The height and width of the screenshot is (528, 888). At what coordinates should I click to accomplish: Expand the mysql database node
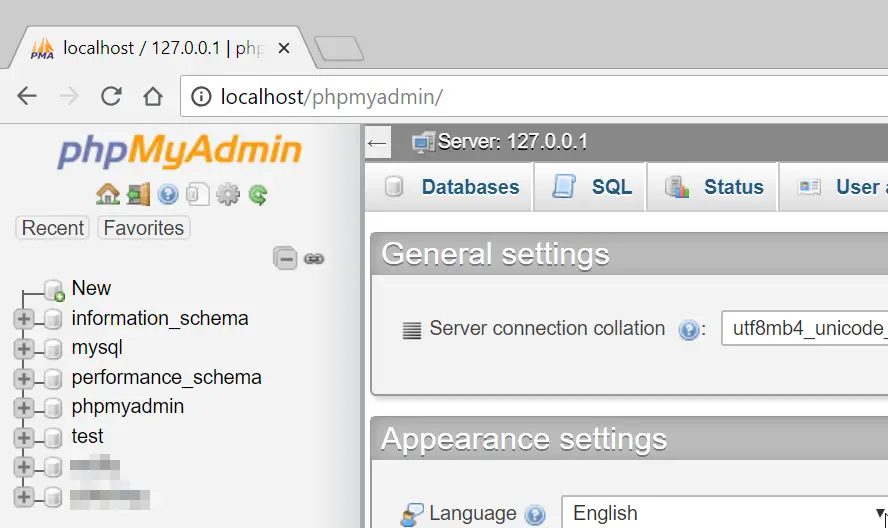24,348
